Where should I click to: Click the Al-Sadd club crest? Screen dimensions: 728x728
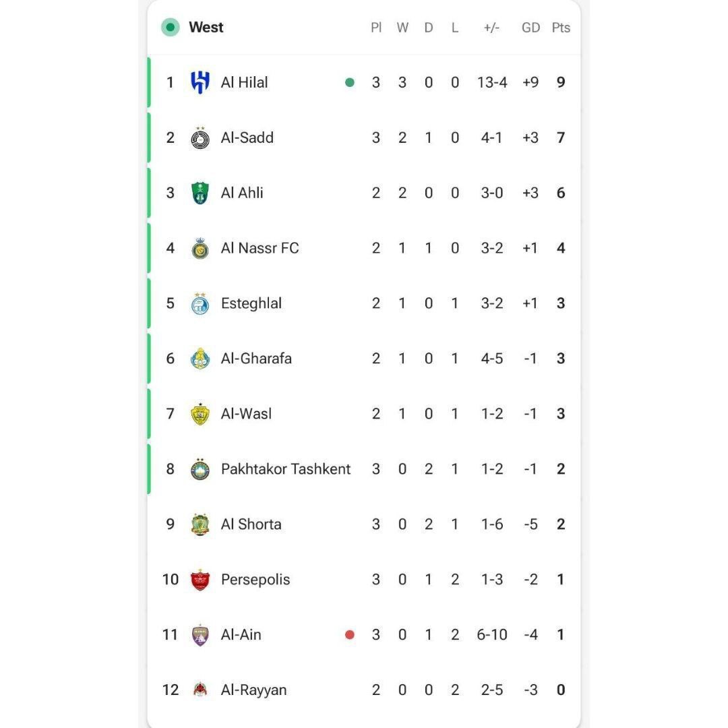click(x=200, y=138)
